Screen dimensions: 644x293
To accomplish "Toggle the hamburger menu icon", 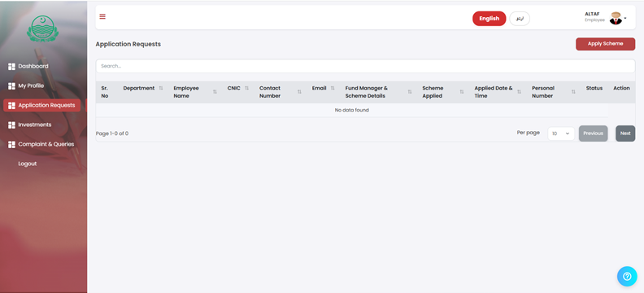I will coord(102,16).
